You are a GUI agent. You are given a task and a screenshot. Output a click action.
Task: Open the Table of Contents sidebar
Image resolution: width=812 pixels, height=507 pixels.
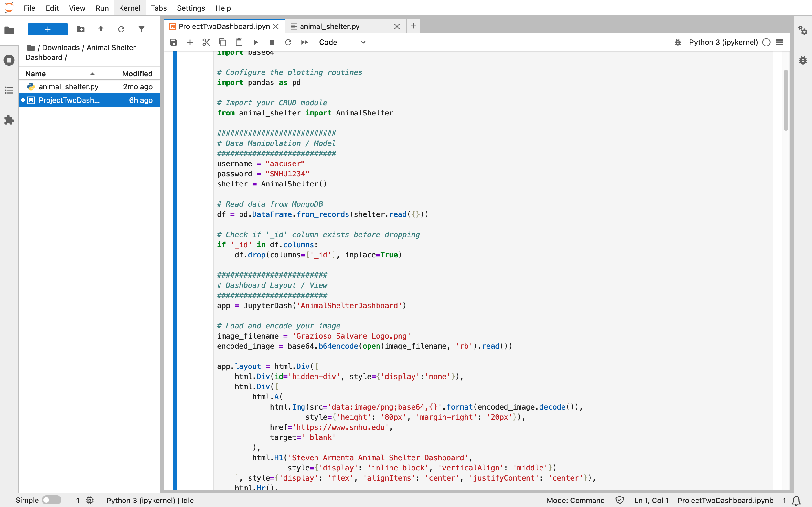point(9,90)
